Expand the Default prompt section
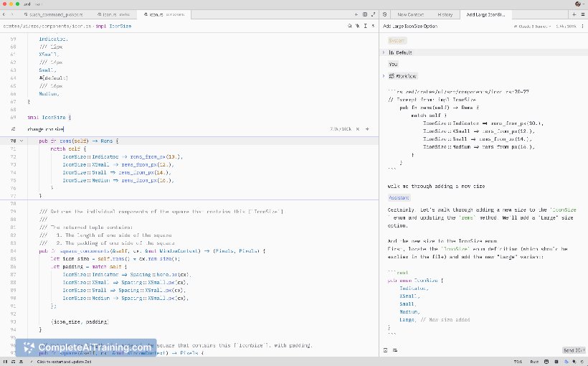The height and width of the screenshot is (366, 588). [384, 52]
